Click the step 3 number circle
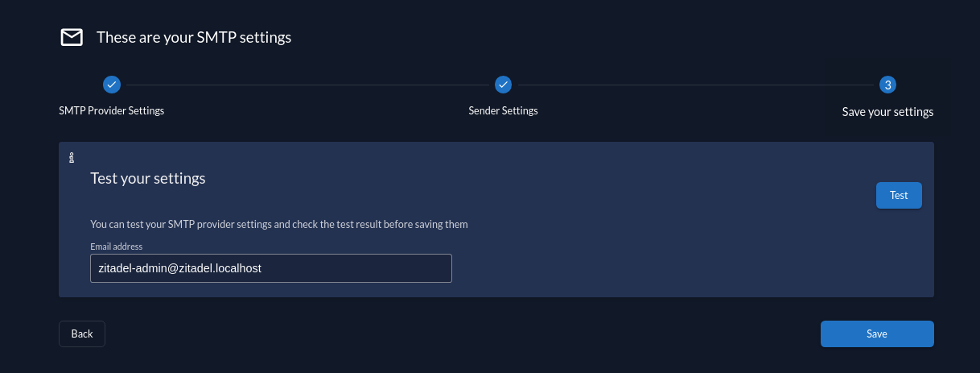The width and height of the screenshot is (980, 373). (x=887, y=85)
